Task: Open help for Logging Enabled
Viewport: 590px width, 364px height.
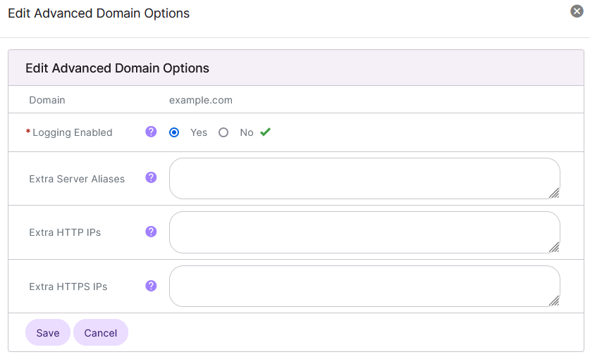Action: tap(151, 132)
